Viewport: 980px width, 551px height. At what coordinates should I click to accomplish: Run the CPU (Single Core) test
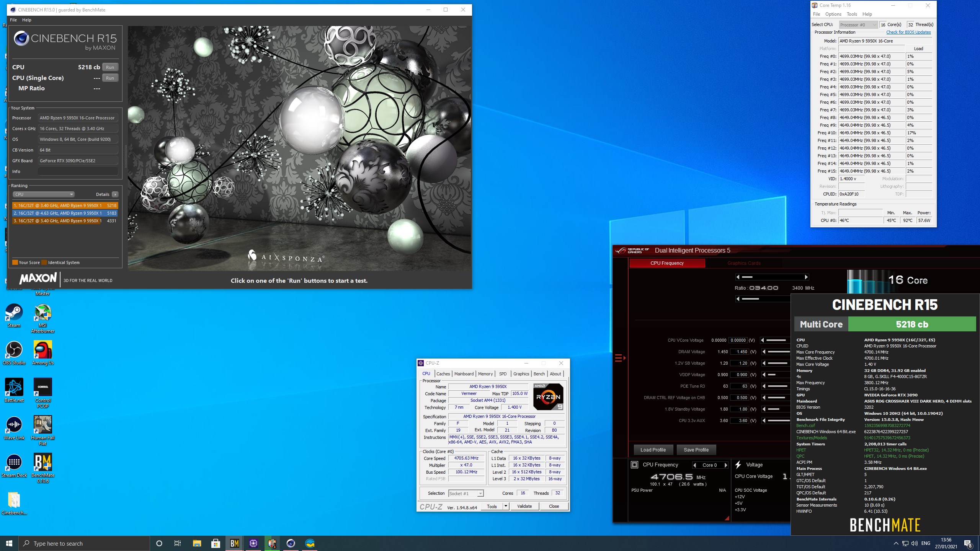pos(110,78)
